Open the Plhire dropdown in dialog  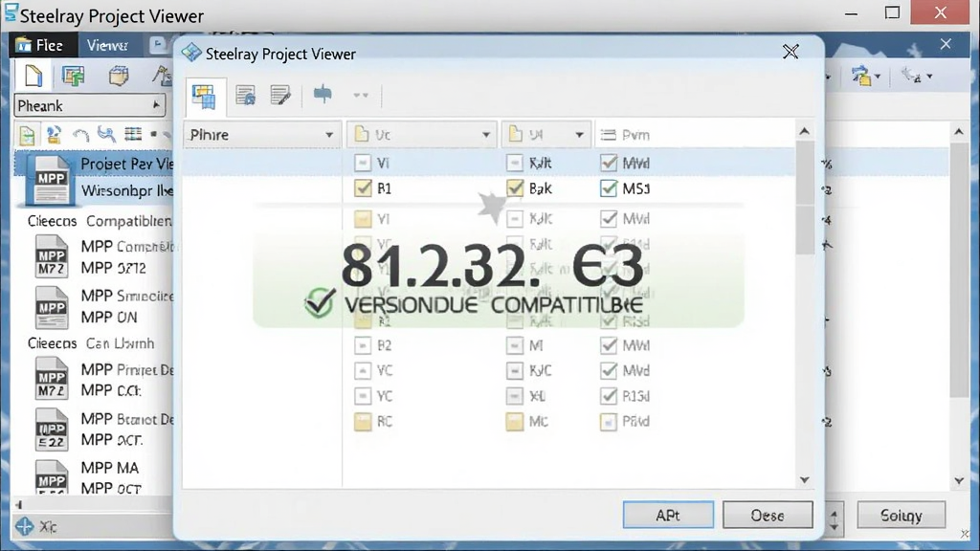point(262,135)
